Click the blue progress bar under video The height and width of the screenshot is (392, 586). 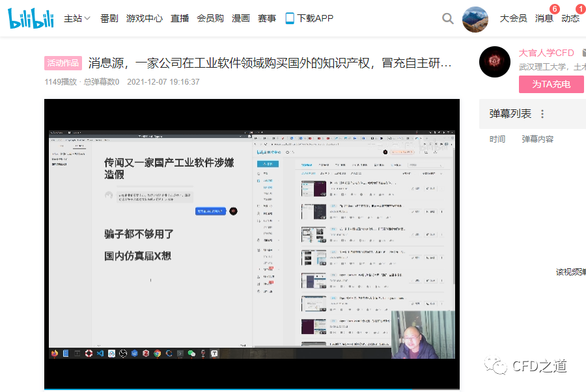pyautogui.click(x=252, y=389)
